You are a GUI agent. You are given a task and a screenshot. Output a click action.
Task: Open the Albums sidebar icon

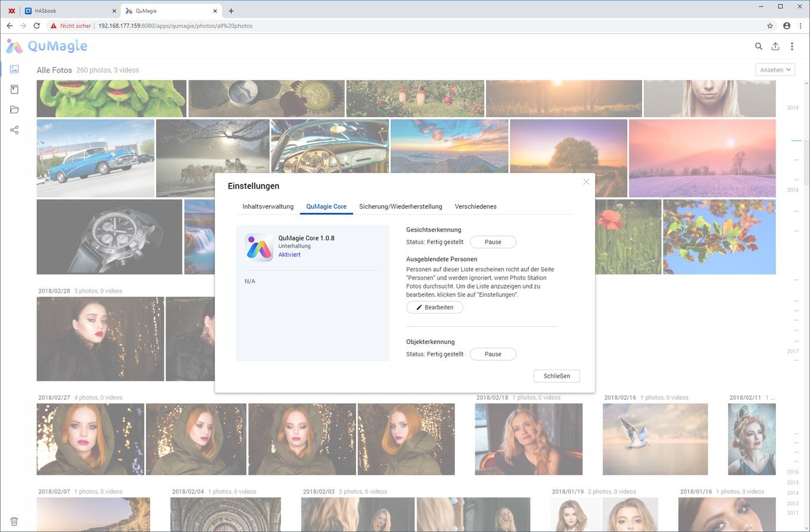click(x=14, y=89)
